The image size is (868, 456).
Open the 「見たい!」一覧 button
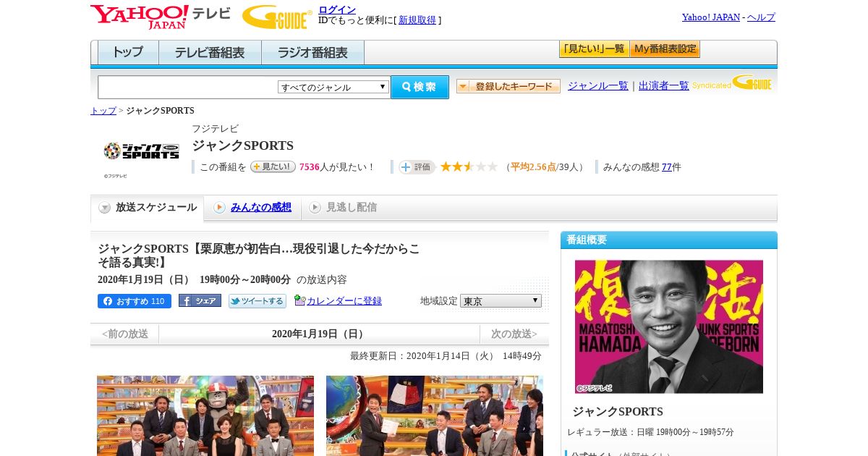594,49
